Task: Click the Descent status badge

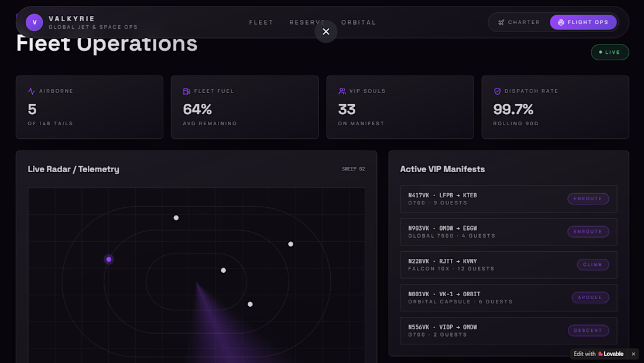Action: 588,331
